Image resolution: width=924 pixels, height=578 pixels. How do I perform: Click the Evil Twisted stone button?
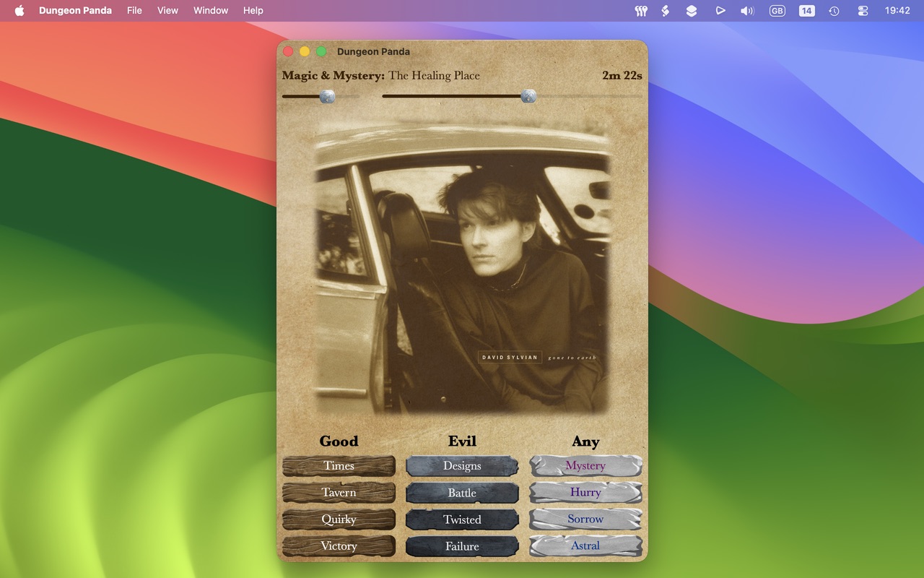pos(462,519)
